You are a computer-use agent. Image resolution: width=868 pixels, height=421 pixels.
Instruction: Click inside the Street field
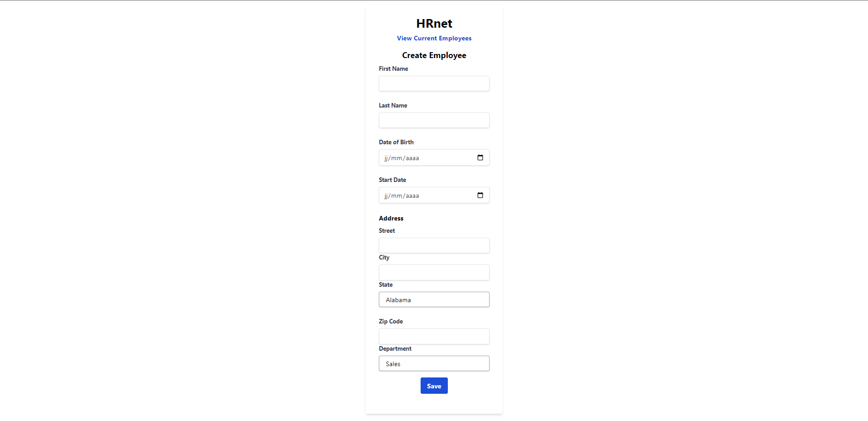[434, 245]
